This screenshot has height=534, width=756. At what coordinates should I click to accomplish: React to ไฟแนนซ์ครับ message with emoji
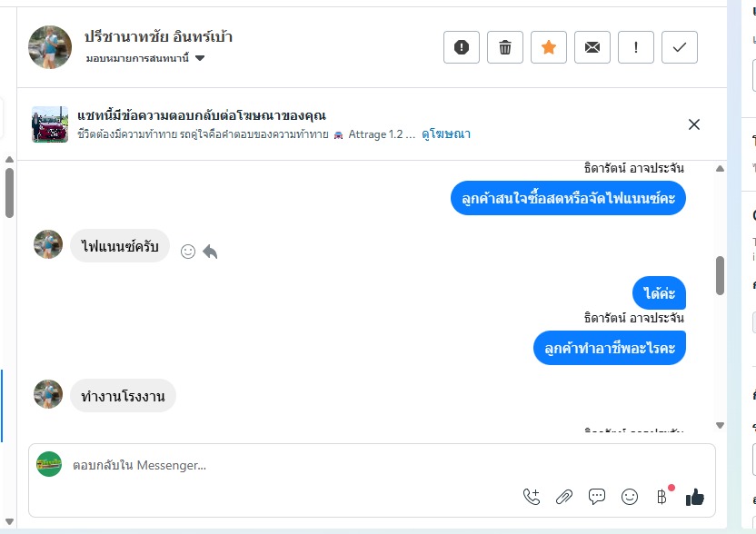point(188,252)
